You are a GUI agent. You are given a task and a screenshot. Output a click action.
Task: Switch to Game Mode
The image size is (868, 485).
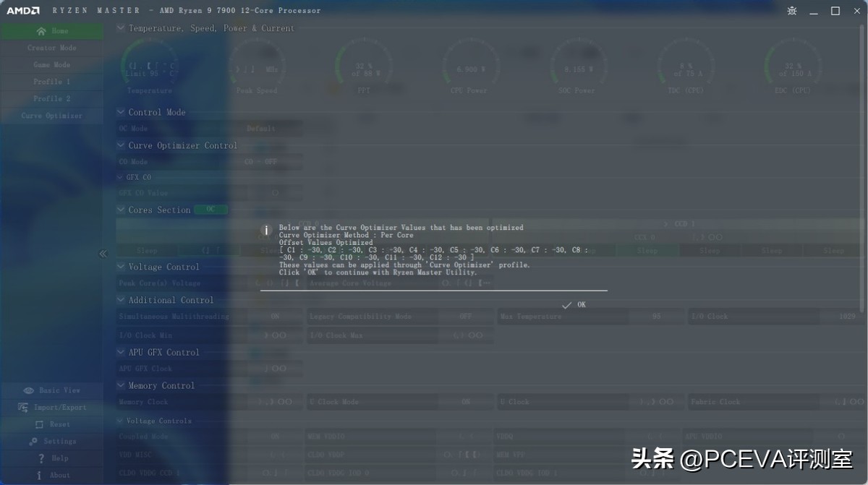(x=51, y=64)
